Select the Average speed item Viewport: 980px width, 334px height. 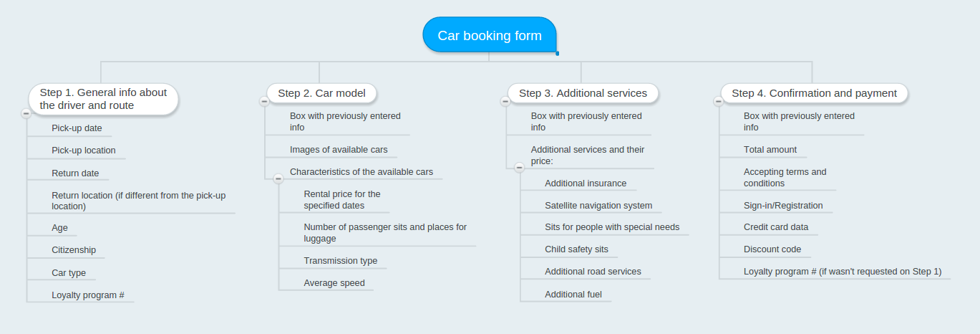tap(334, 282)
